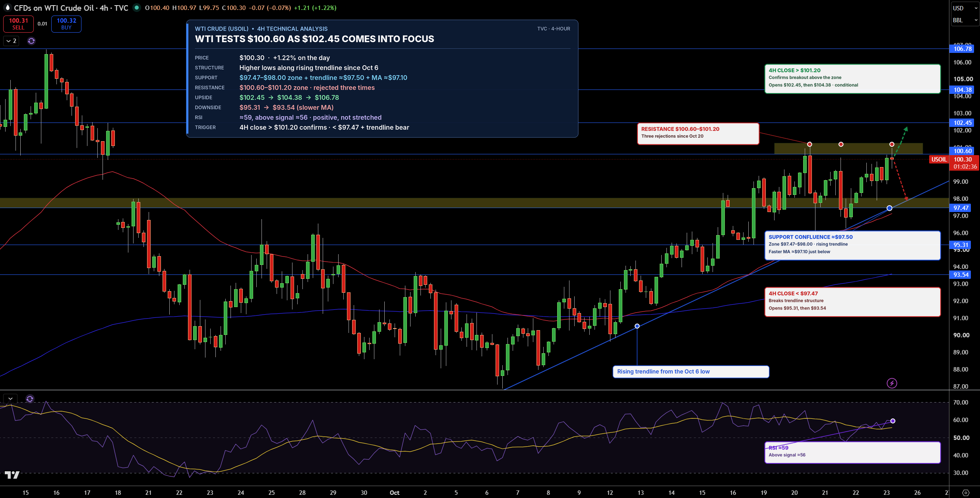Collapse the indicator legend showing 2
This screenshot has height=498, width=980.
point(11,41)
